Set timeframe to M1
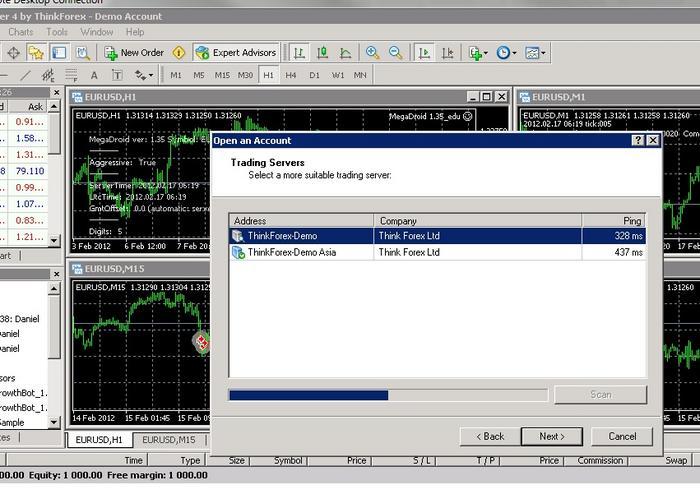 pyautogui.click(x=176, y=75)
